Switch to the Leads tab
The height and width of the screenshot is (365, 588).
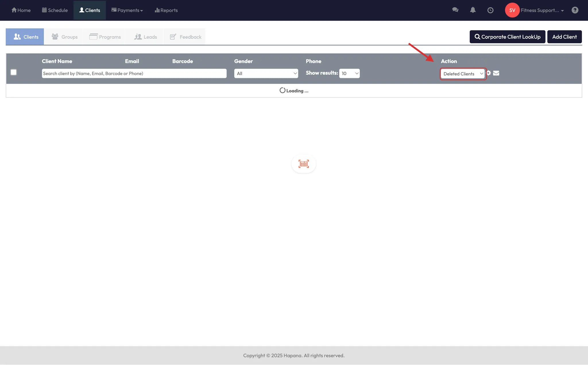point(146,37)
